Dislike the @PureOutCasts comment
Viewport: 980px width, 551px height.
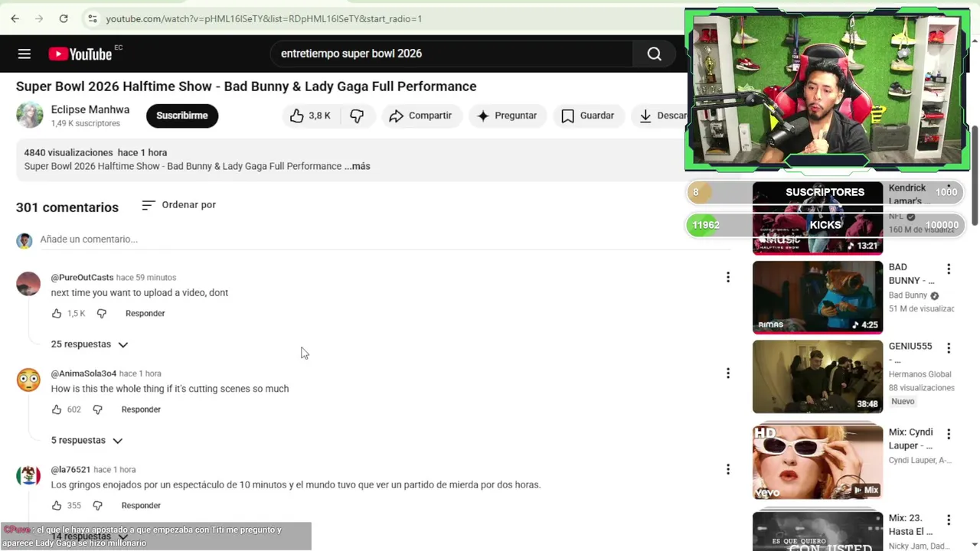point(102,314)
